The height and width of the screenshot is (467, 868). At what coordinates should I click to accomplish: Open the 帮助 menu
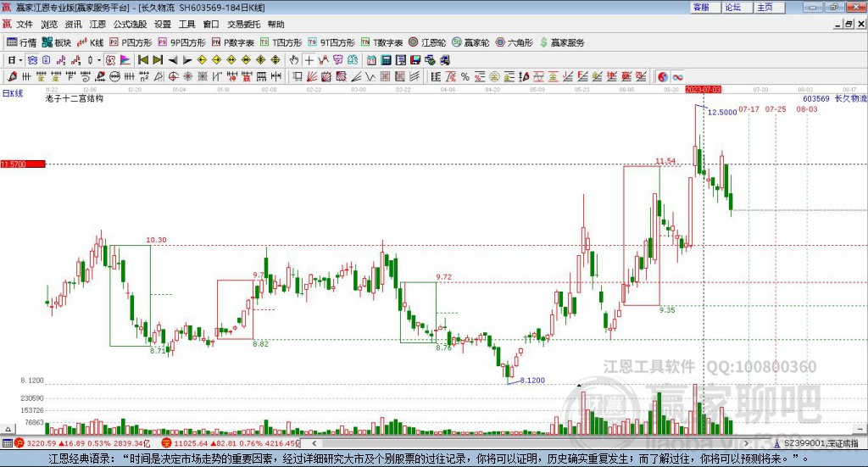click(275, 25)
